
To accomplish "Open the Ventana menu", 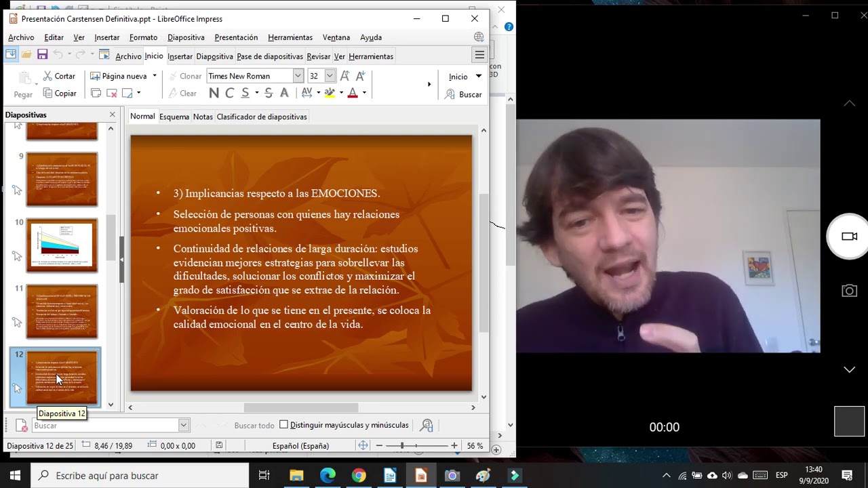I will point(336,37).
